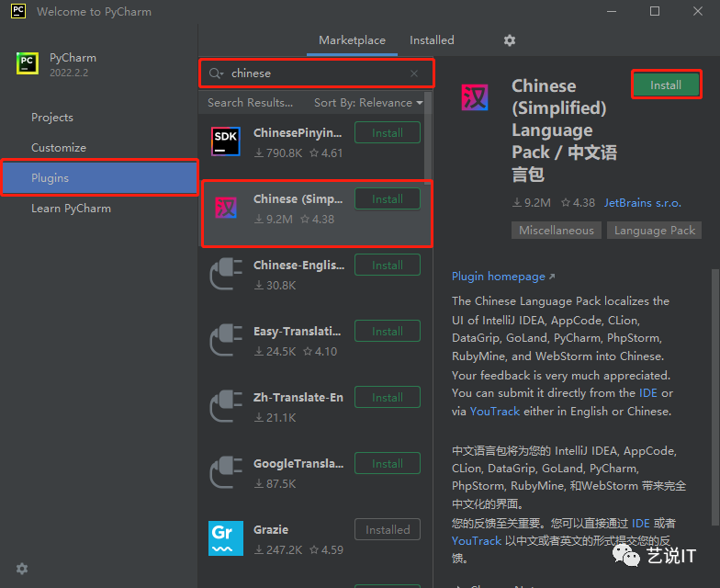The image size is (720, 588).
Task: Click the external arrow beside Plugin homepage
Action: click(x=552, y=277)
